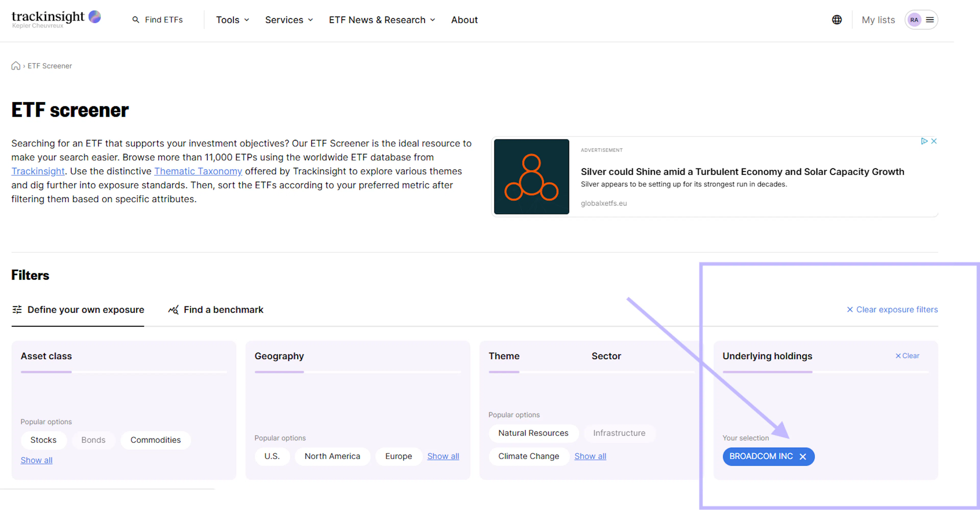Expand ETF News & Research menu
Image resolution: width=980 pixels, height=510 pixels.
(382, 20)
